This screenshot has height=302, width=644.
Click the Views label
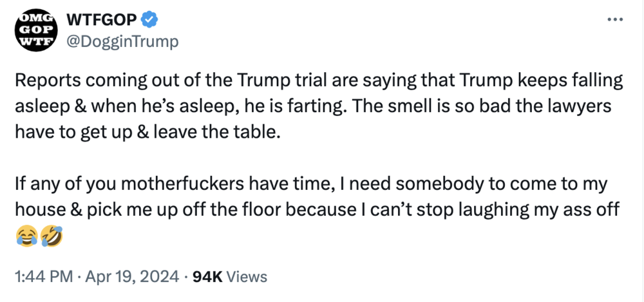click(247, 277)
